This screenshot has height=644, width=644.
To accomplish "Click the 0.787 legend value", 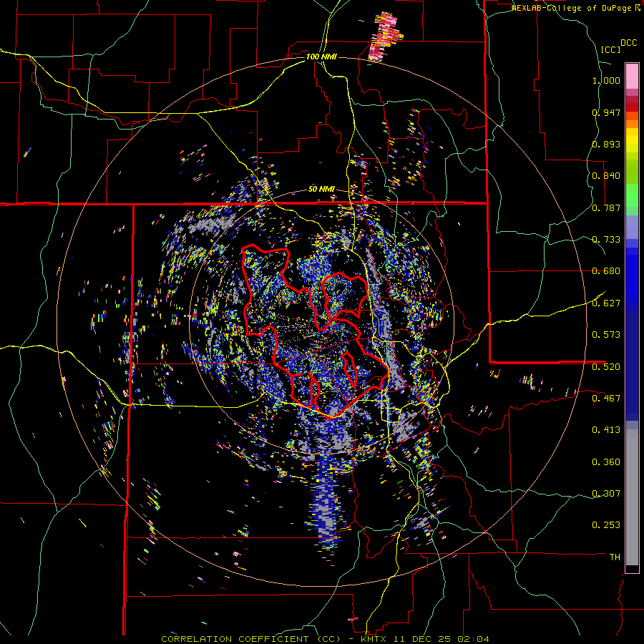I will click(606, 208).
